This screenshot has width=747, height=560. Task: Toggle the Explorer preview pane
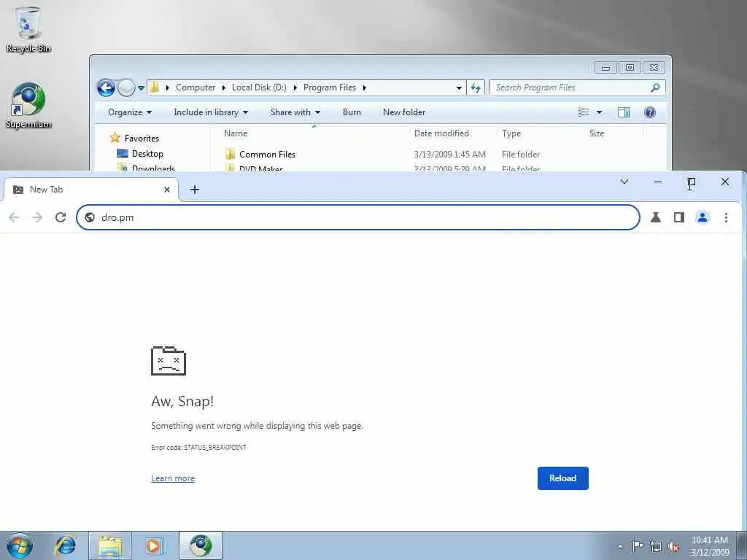coord(624,112)
